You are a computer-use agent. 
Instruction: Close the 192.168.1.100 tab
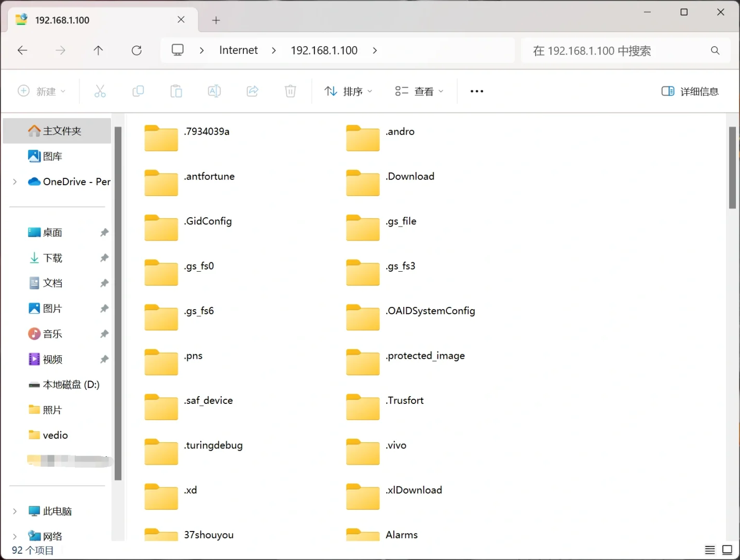[181, 20]
